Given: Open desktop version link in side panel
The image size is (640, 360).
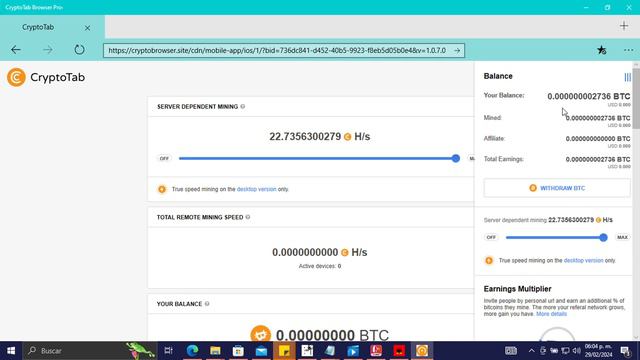Looking at the screenshot, I should (x=583, y=260).
